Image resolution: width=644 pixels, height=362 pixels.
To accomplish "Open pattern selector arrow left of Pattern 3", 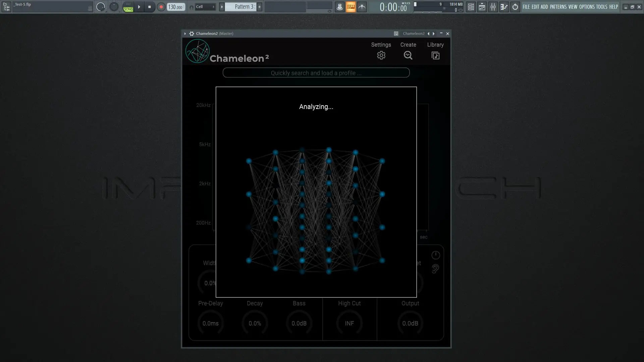I will click(222, 7).
